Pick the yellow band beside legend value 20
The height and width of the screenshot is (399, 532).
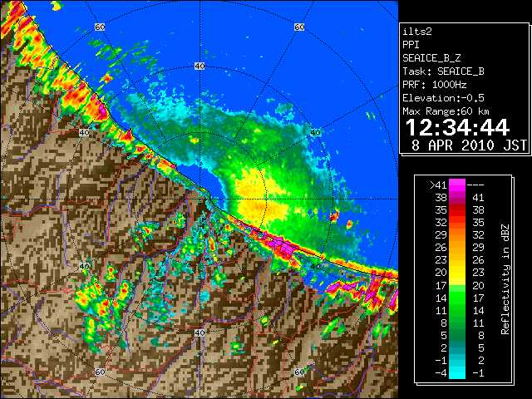[457, 273]
